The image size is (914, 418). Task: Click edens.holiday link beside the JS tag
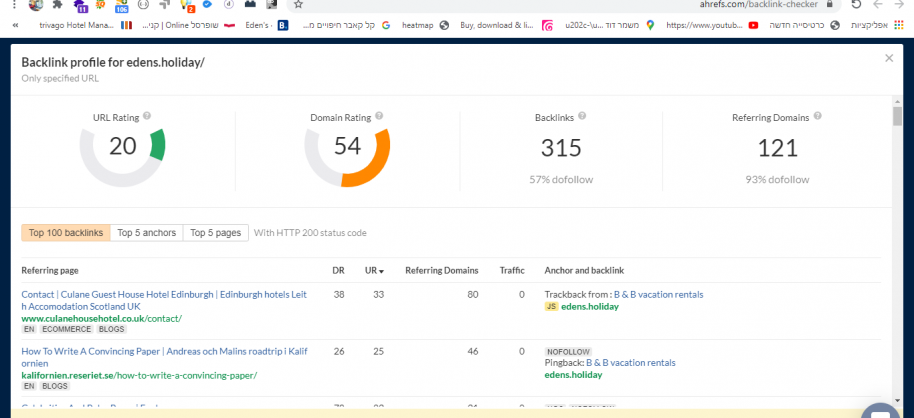pyautogui.click(x=590, y=306)
